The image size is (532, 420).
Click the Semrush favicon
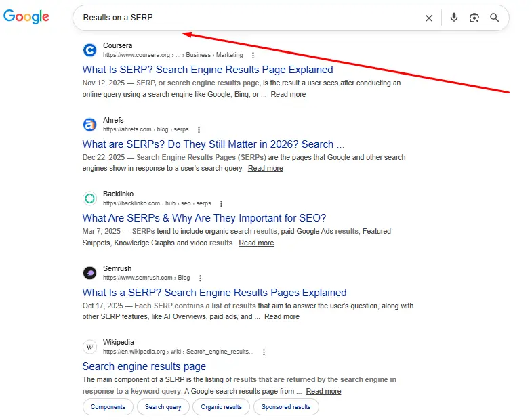coord(89,273)
